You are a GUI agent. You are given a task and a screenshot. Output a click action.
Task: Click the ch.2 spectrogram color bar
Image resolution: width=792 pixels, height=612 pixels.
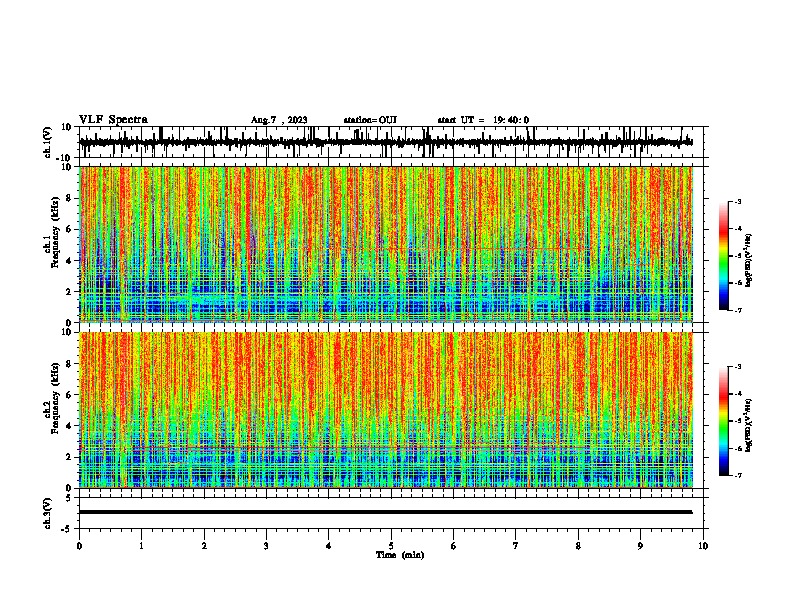(724, 421)
